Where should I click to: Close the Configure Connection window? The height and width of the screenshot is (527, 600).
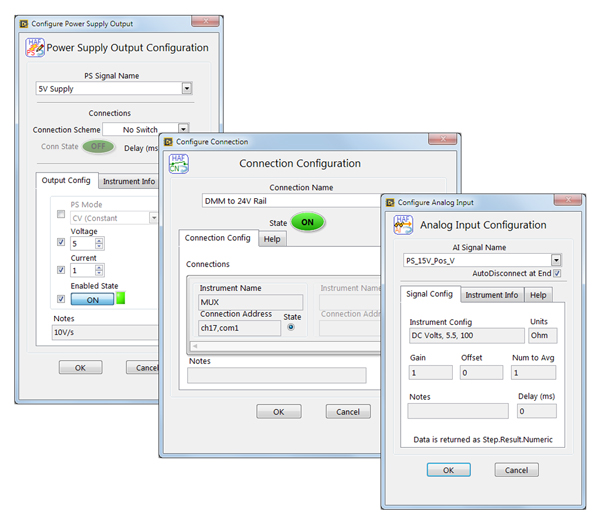[x=443, y=139]
